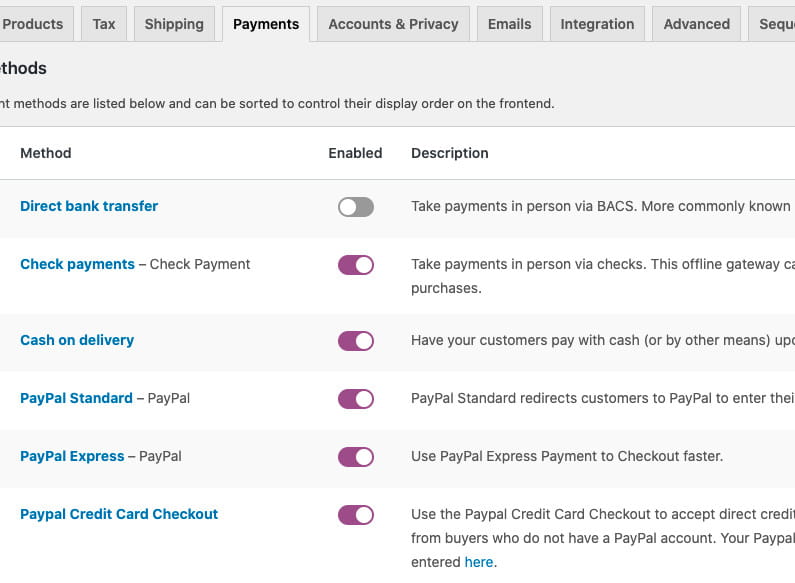Enable the Direct bank transfer toggle
Viewport: 795px width, 583px height.
pyautogui.click(x=355, y=207)
